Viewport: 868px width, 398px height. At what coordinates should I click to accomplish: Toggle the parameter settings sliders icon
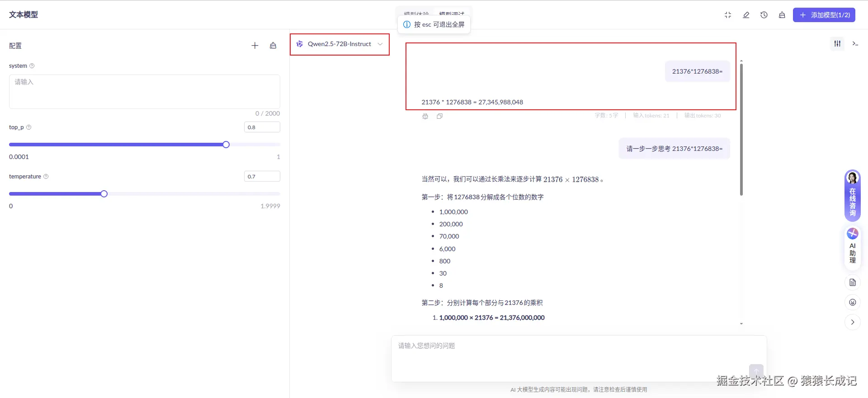(x=837, y=44)
